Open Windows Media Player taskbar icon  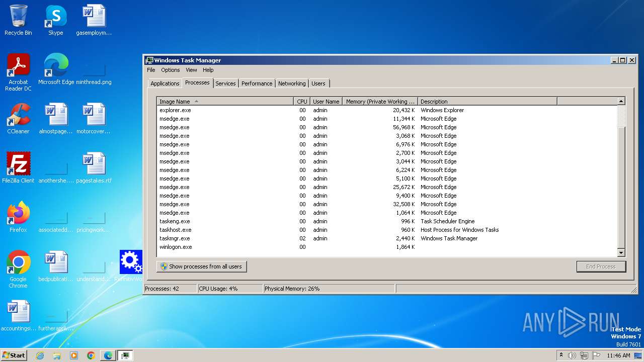(74, 355)
